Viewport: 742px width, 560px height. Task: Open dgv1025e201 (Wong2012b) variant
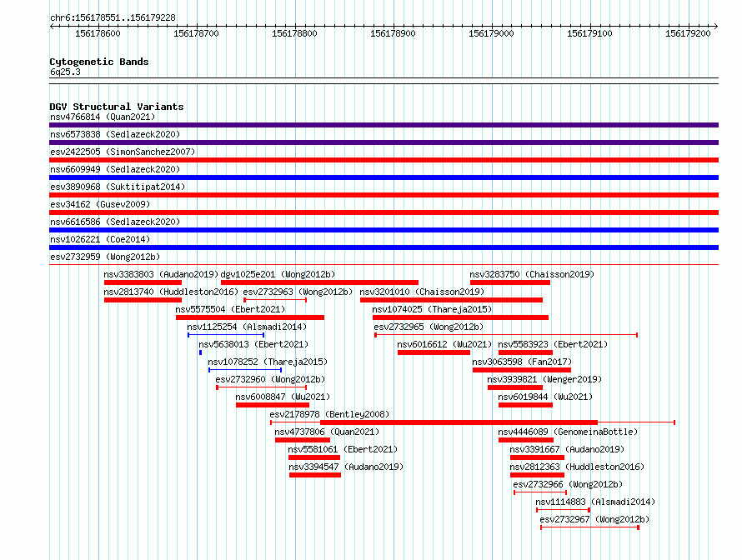click(x=319, y=282)
